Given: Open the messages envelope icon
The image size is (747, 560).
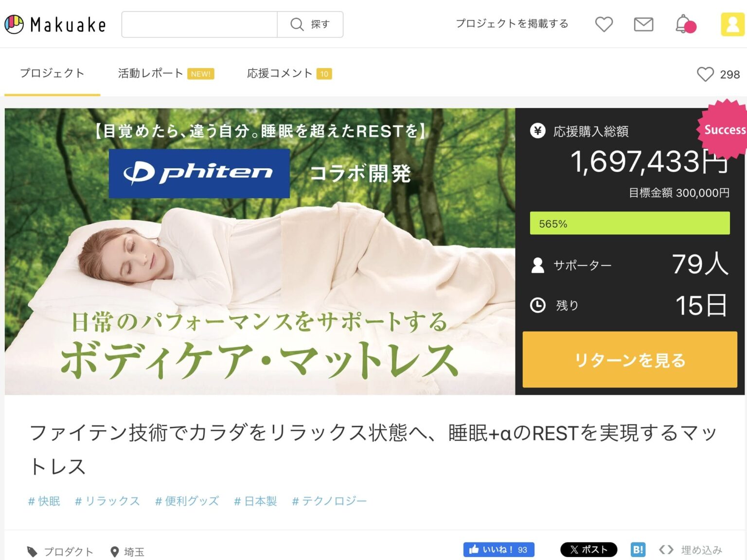Looking at the screenshot, I should (x=643, y=24).
